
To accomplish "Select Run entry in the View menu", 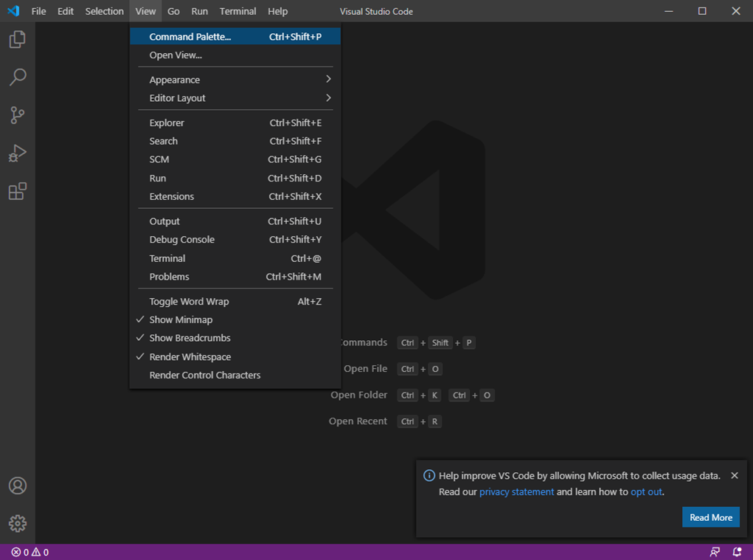I will pyautogui.click(x=235, y=179).
